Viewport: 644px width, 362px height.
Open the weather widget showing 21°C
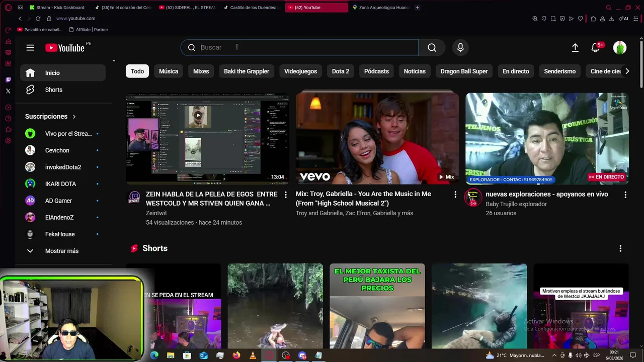[515, 355]
